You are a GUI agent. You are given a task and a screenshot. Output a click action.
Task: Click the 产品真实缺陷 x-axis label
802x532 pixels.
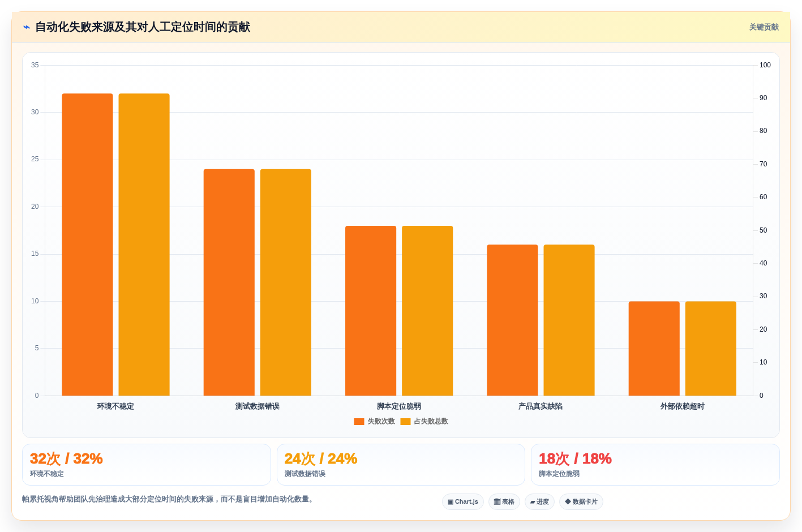coord(541,406)
